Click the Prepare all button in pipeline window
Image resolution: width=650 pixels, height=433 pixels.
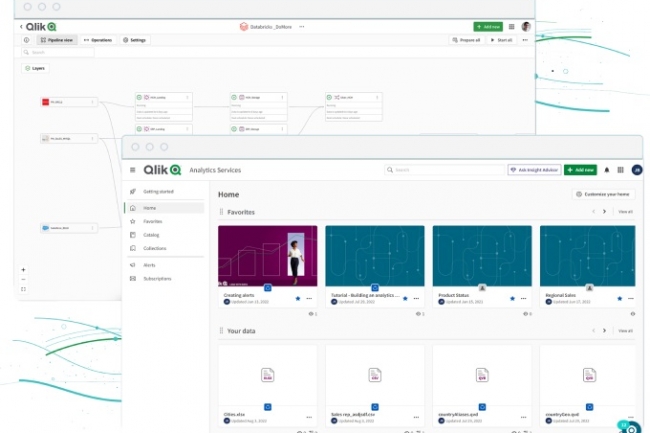point(466,40)
